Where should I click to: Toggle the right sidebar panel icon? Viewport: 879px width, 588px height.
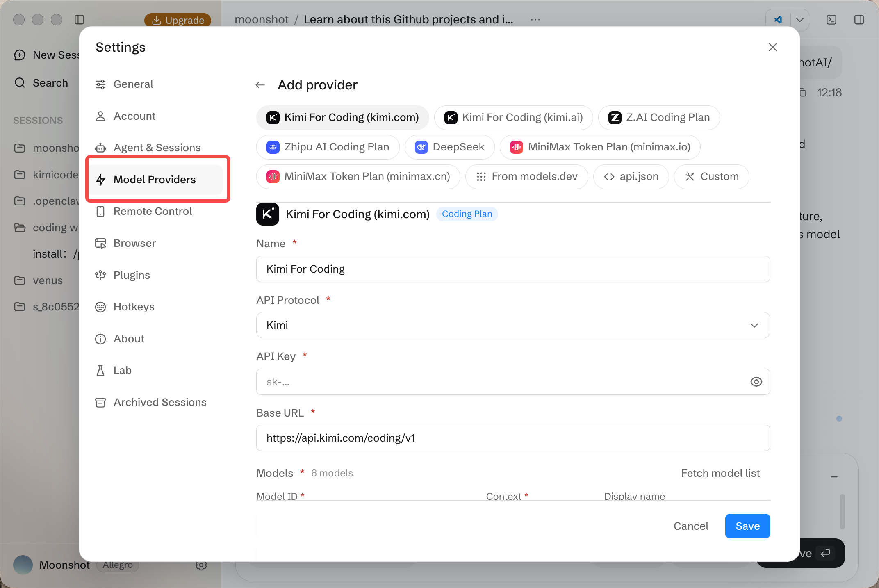coord(859,20)
